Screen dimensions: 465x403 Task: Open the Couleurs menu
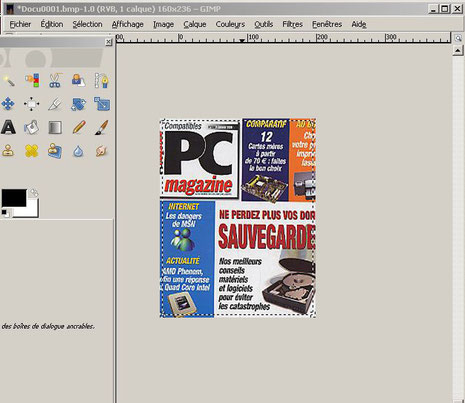click(x=230, y=24)
